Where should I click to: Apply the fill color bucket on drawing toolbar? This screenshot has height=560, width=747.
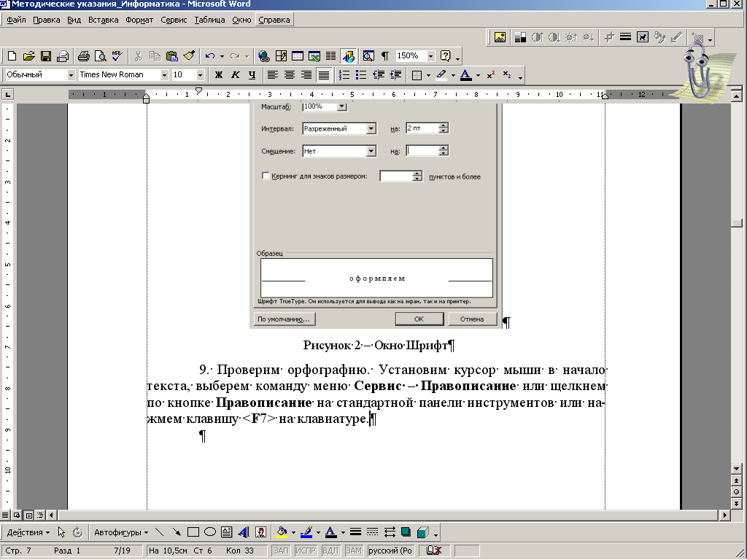click(282, 532)
